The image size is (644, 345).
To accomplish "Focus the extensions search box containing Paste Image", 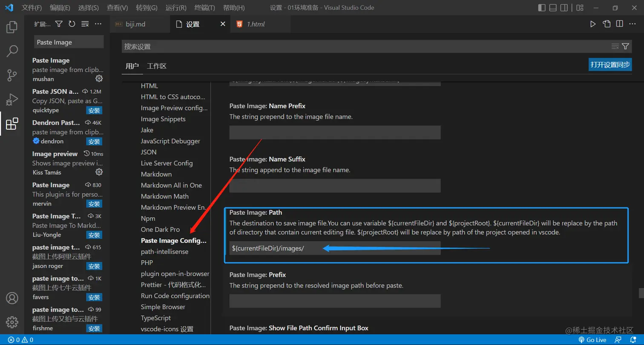I will pyautogui.click(x=69, y=42).
